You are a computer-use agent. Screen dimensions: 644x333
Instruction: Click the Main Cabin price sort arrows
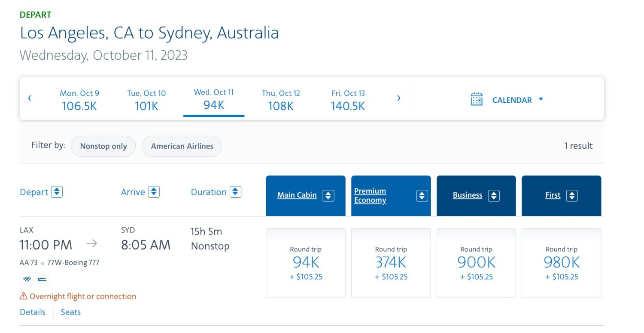[x=328, y=196]
